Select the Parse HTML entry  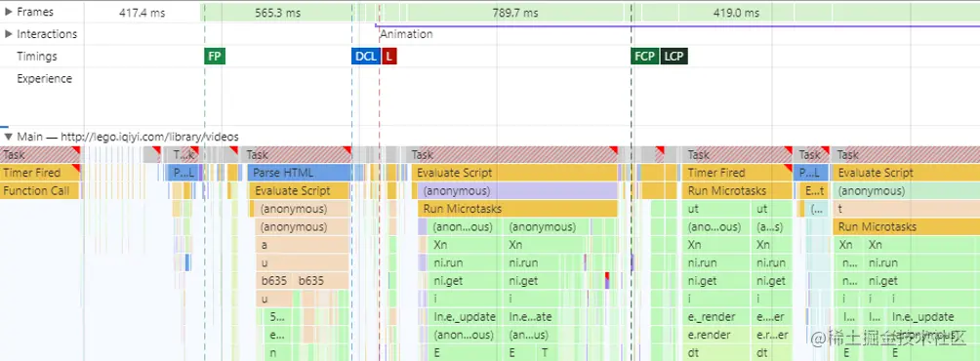299,173
